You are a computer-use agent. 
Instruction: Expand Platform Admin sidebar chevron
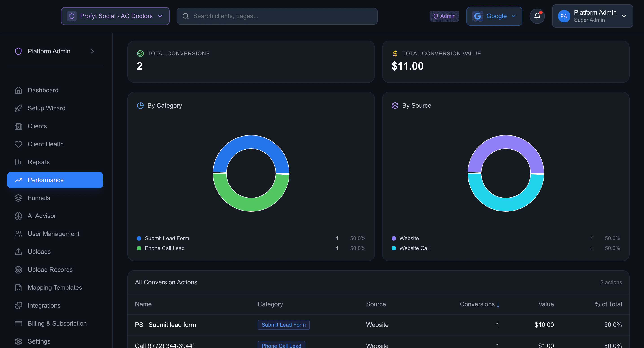coord(92,51)
